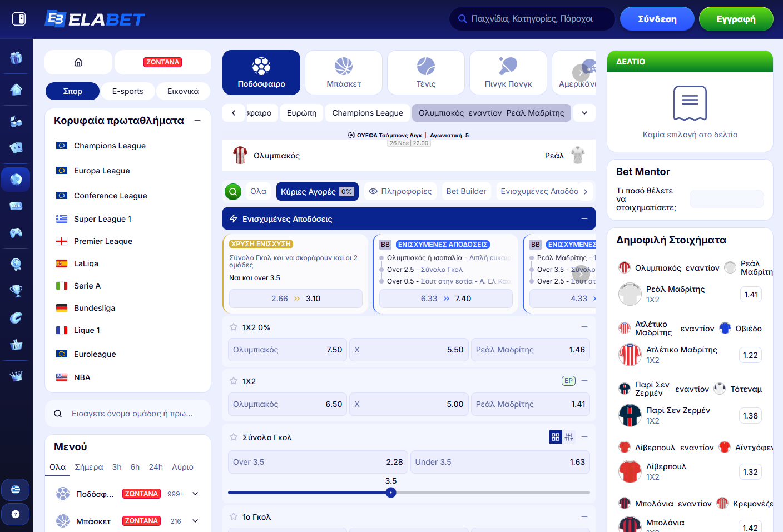Open the Τένις sport icon
Screen dimensions: 783x532
coord(426,73)
